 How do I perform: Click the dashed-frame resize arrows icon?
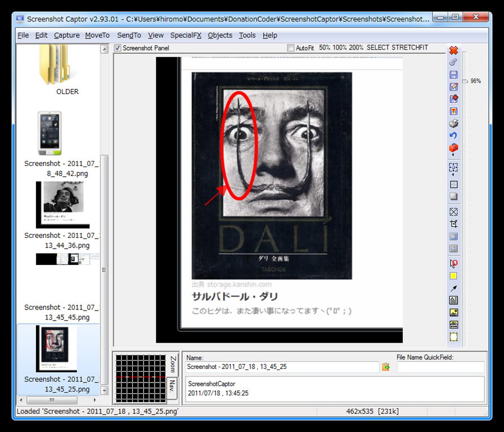(x=453, y=167)
